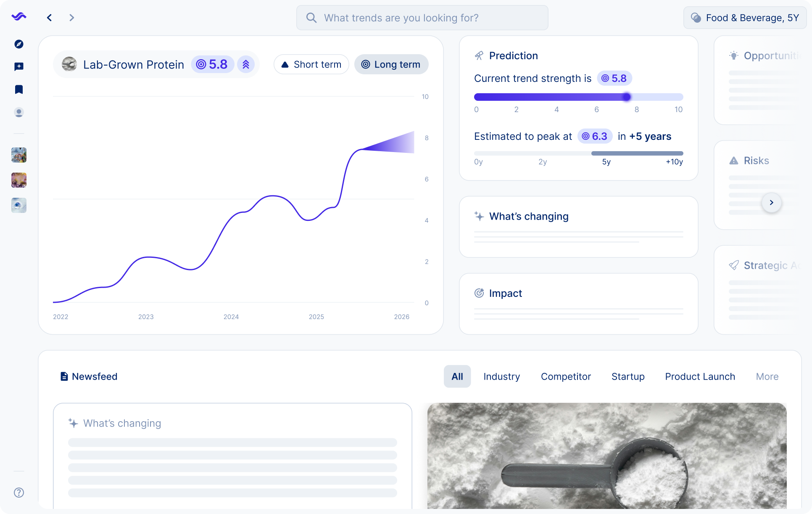The height and width of the screenshot is (514, 812).
Task: Click the trends search field
Action: (x=422, y=18)
